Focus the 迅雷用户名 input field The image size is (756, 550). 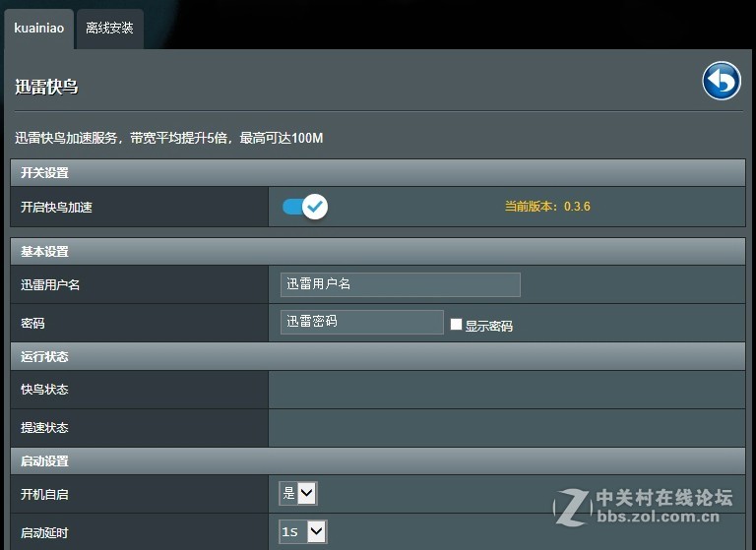[401, 284]
